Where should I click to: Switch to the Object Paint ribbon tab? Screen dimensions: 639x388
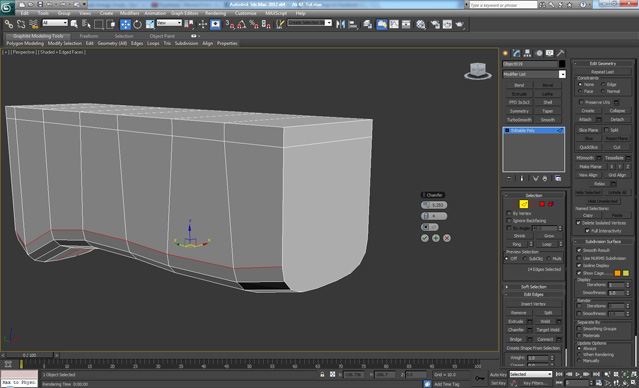coord(162,36)
